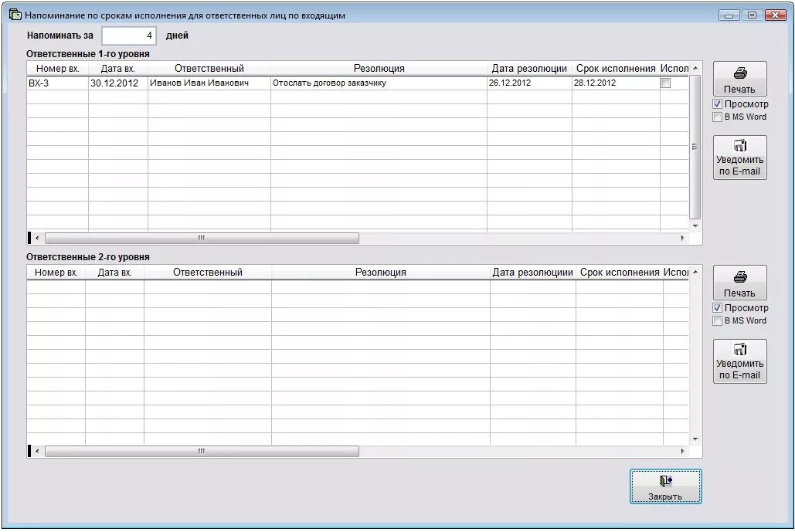Image resolution: width=795 pixels, height=532 pixels.
Task: Minimize the reminder window
Action: pos(729,15)
